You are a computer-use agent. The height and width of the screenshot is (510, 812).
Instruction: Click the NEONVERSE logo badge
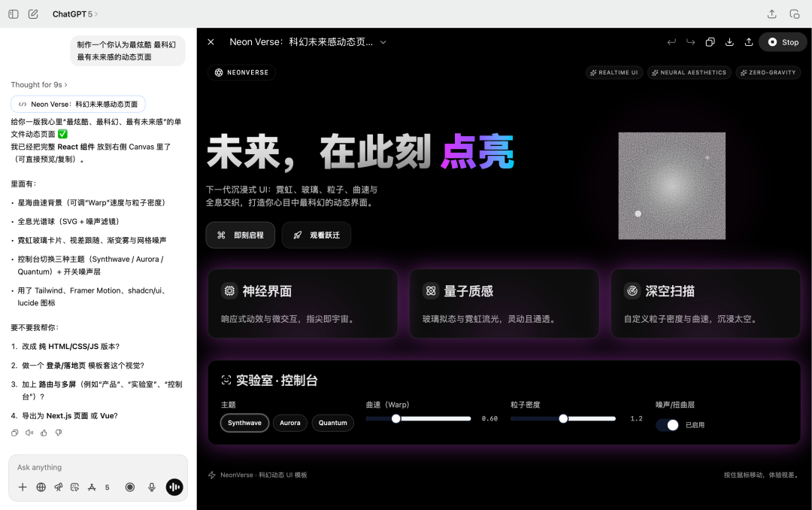(x=241, y=72)
